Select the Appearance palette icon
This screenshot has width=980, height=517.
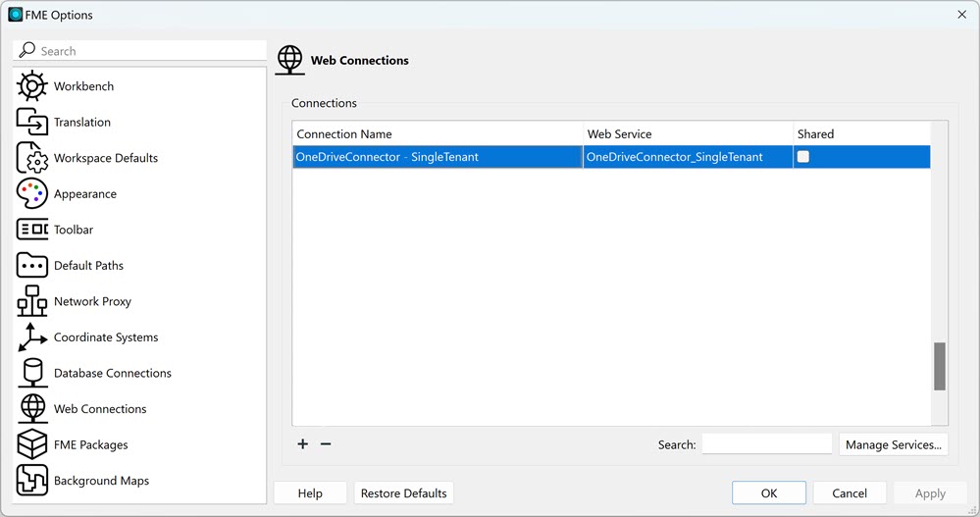point(31,194)
